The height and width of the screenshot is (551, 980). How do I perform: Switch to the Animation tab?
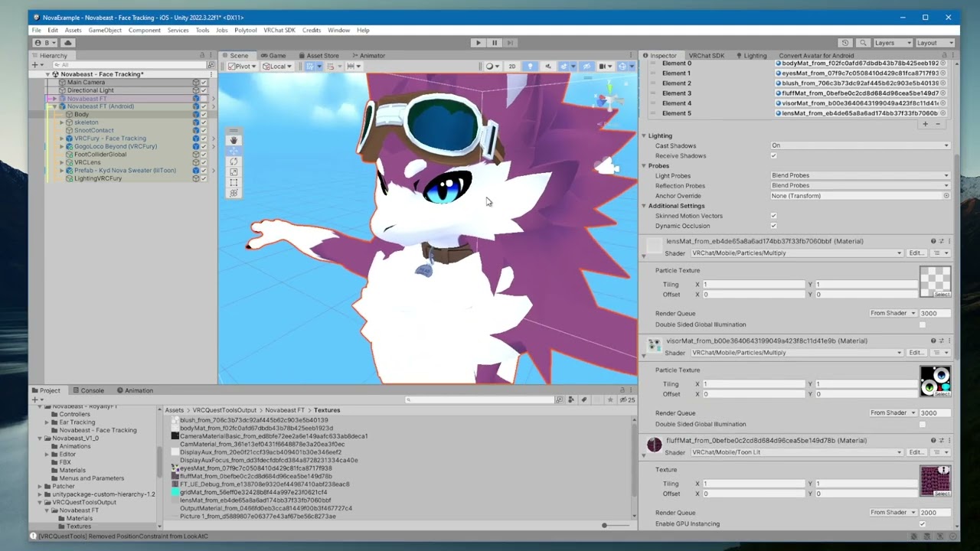pyautogui.click(x=135, y=390)
